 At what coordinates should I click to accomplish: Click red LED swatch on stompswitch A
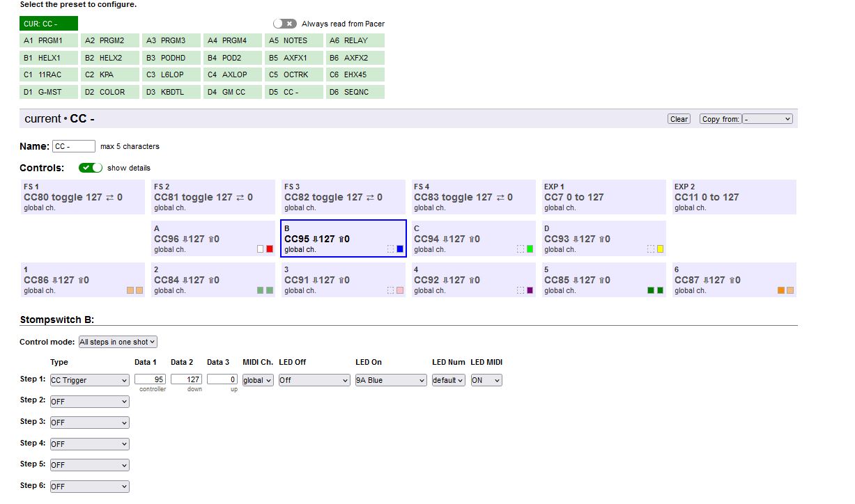[x=270, y=249]
